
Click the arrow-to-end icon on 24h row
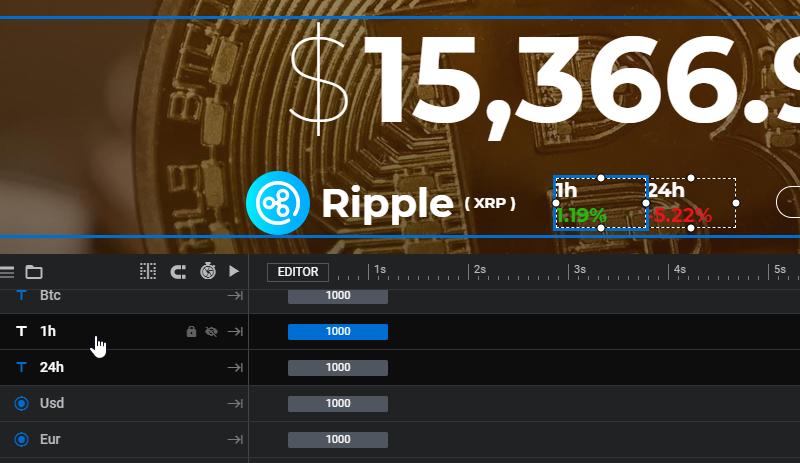(235, 368)
